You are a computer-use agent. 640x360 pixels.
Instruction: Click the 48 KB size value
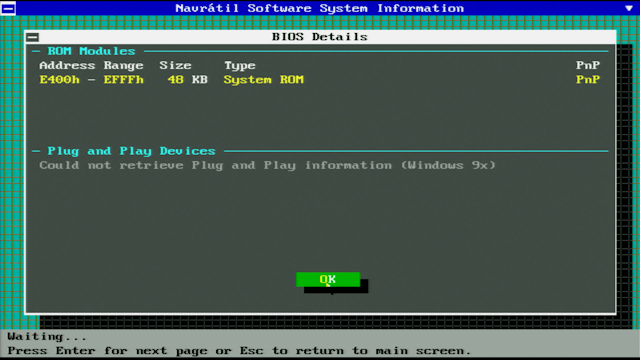click(187, 80)
